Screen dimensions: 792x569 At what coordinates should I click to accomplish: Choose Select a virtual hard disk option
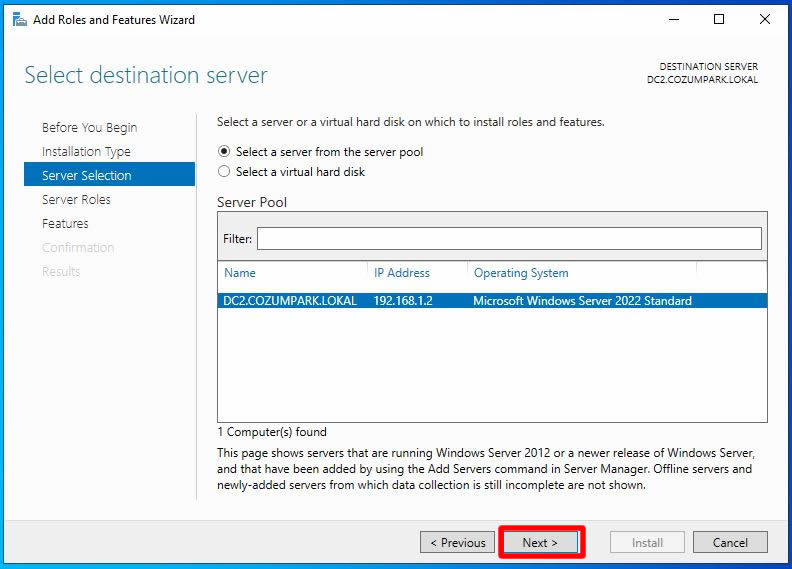224,172
